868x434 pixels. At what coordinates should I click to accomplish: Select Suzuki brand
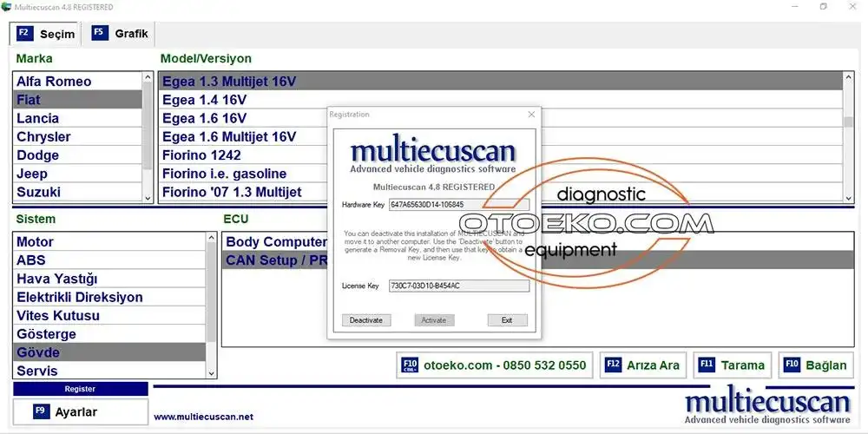pyautogui.click(x=77, y=192)
